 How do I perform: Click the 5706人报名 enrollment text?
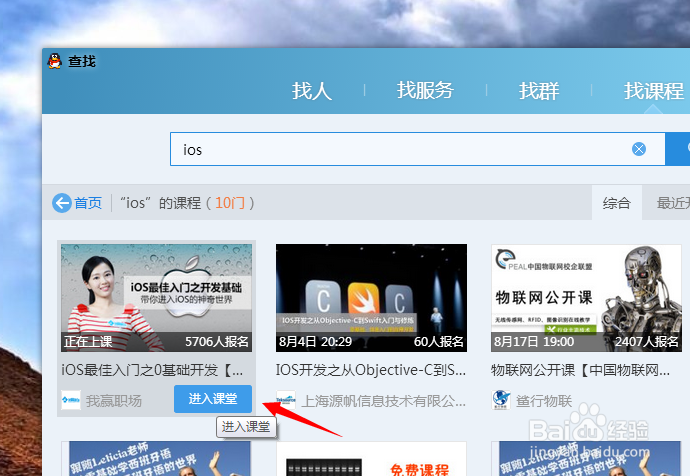[217, 342]
